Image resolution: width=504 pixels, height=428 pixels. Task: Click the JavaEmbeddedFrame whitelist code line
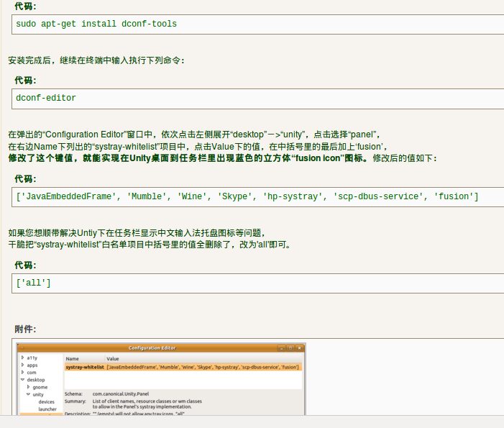coord(247,196)
